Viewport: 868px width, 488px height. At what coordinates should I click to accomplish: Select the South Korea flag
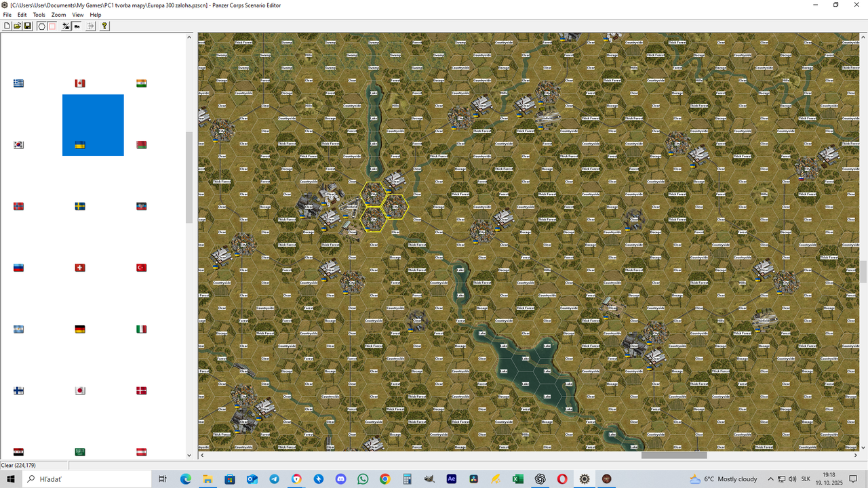pyautogui.click(x=19, y=145)
